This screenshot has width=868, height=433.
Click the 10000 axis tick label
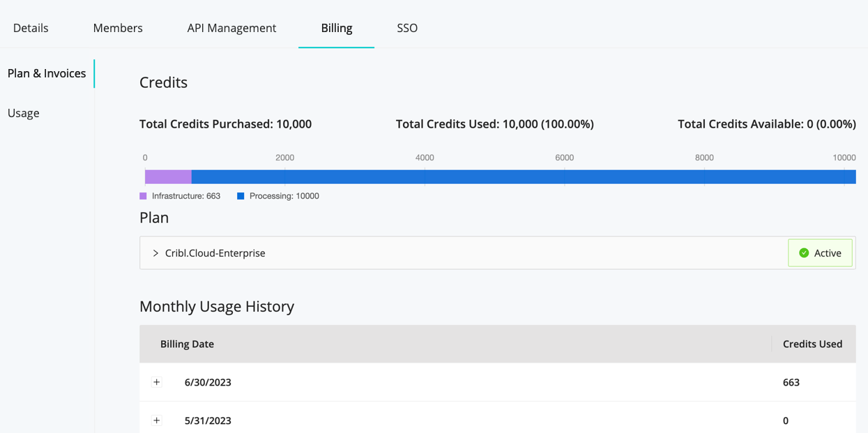coord(844,158)
